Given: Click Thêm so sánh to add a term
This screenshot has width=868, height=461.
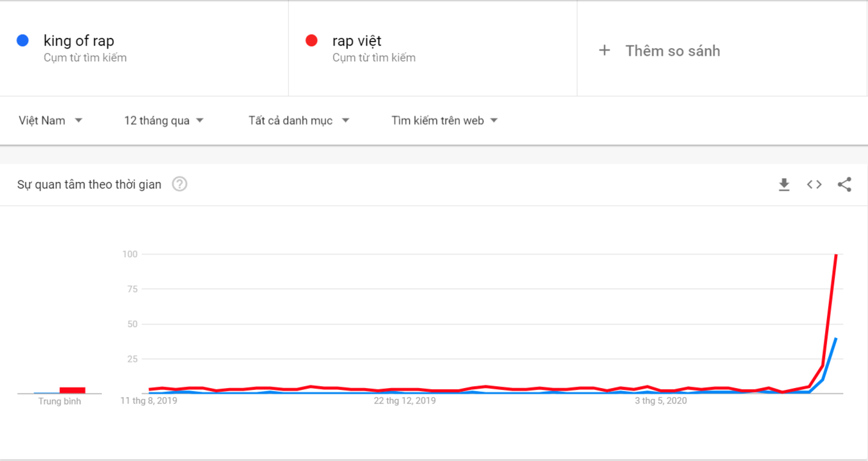Looking at the screenshot, I should coord(673,51).
